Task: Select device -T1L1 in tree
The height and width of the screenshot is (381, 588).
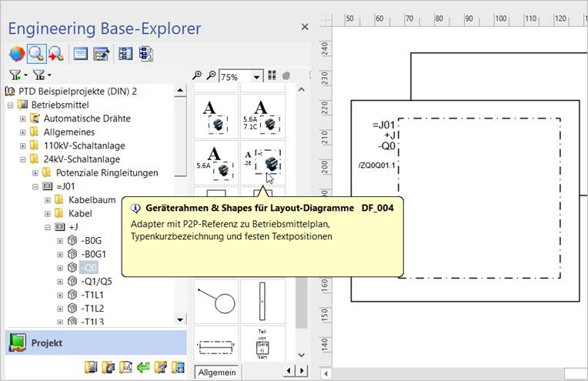Action: point(92,295)
